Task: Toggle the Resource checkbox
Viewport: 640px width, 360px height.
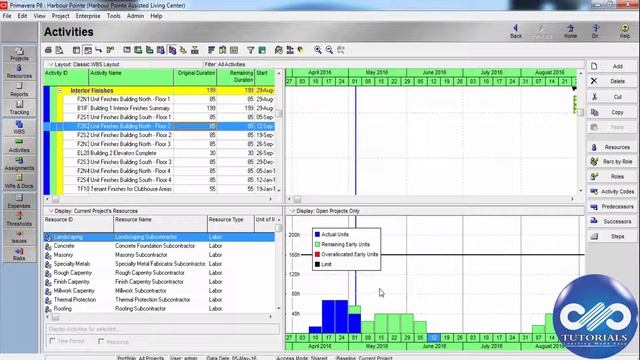Action: 101,341
